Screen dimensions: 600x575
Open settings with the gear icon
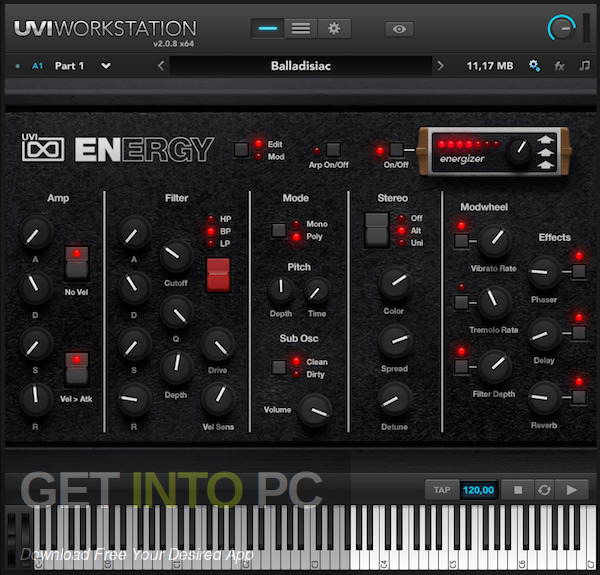(334, 28)
